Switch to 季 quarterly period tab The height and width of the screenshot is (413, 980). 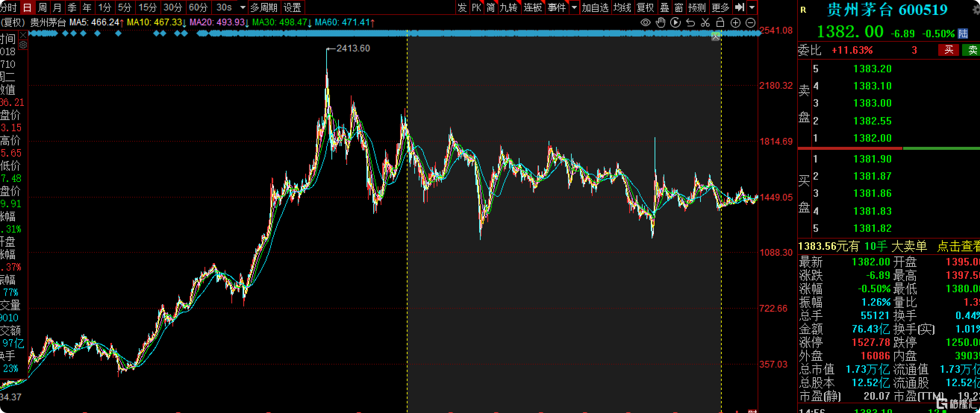(72, 7)
